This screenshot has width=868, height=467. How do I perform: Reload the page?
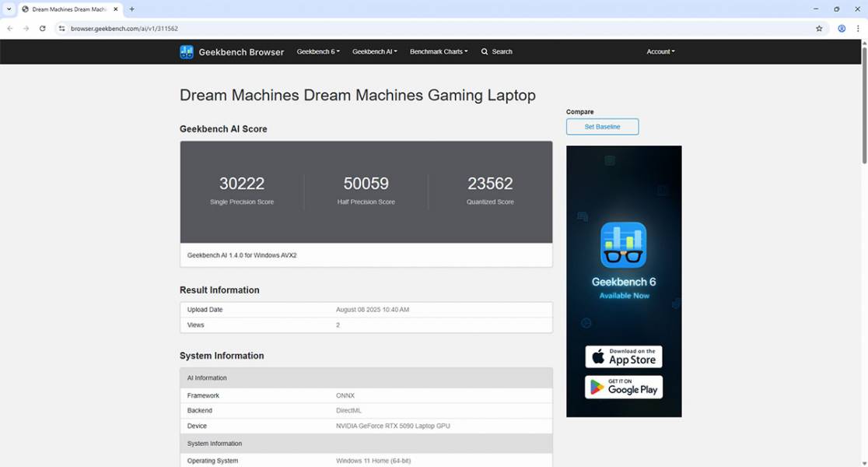pos(43,28)
